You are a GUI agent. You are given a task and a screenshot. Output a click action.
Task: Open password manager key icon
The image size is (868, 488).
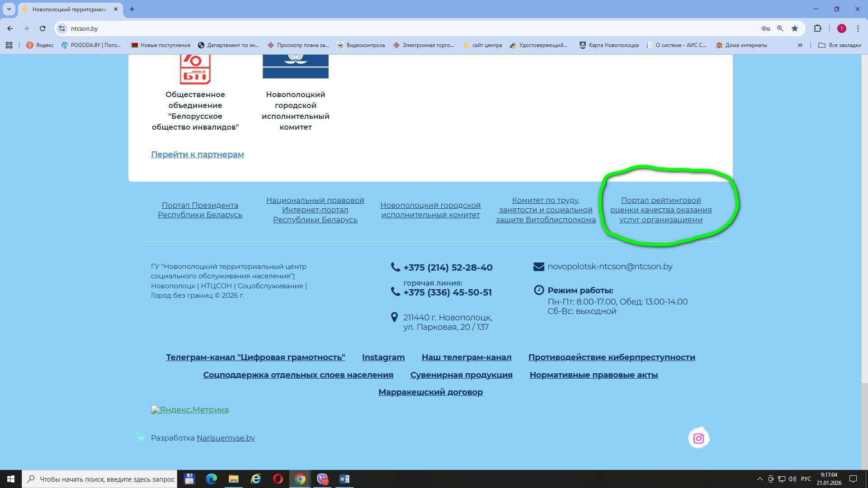pos(765,28)
